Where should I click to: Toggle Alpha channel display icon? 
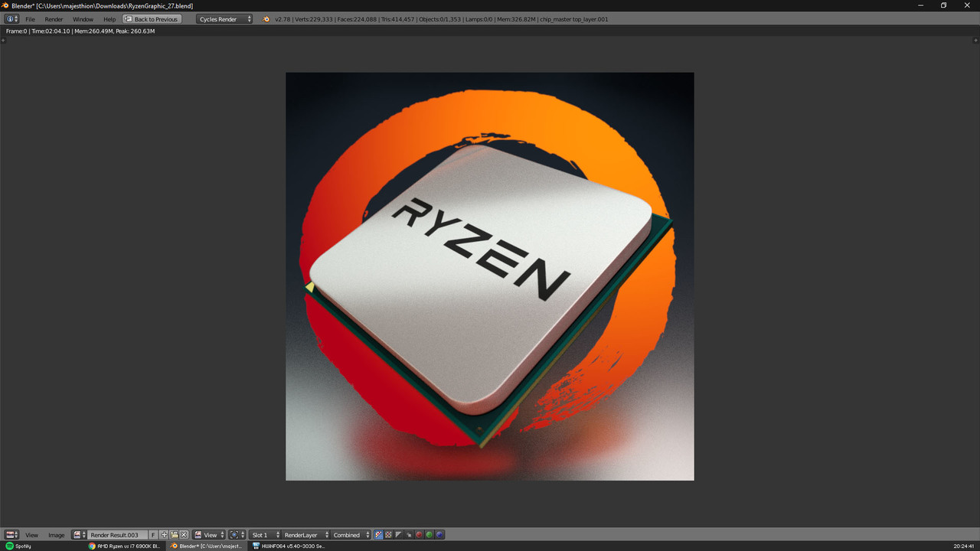[x=398, y=535]
